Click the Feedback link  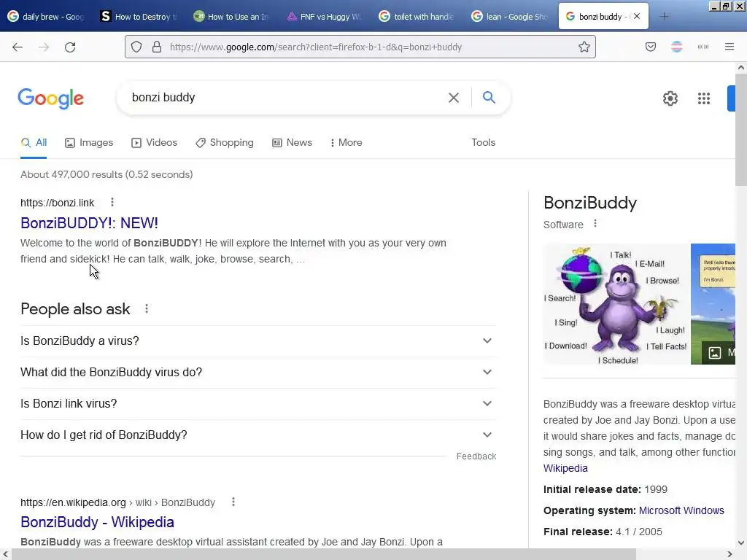click(x=476, y=456)
